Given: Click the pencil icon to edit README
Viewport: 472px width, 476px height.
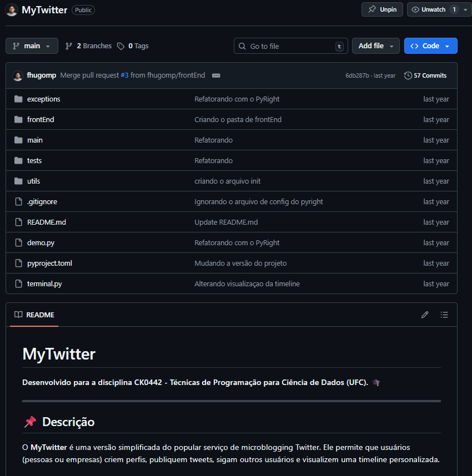Looking at the screenshot, I should click(x=425, y=315).
